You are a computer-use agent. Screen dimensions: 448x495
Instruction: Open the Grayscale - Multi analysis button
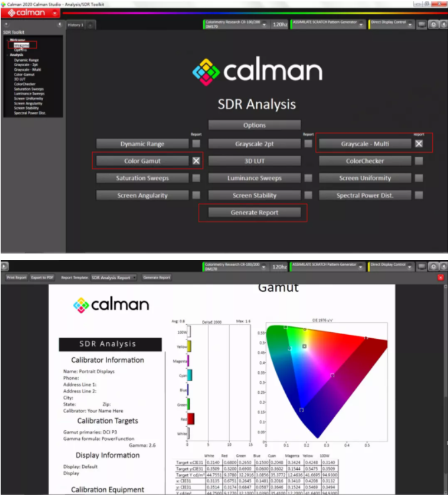pyautogui.click(x=365, y=144)
